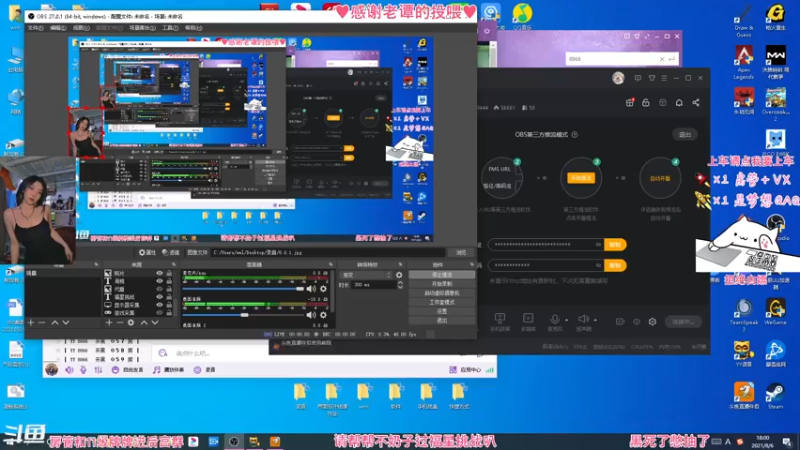Open source properties gear below sources list

(131, 322)
